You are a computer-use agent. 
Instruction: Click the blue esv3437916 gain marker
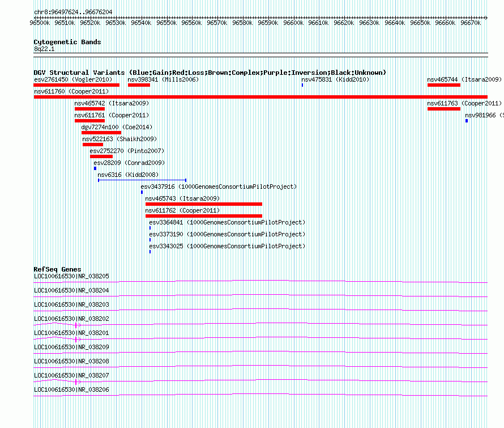coord(142,192)
